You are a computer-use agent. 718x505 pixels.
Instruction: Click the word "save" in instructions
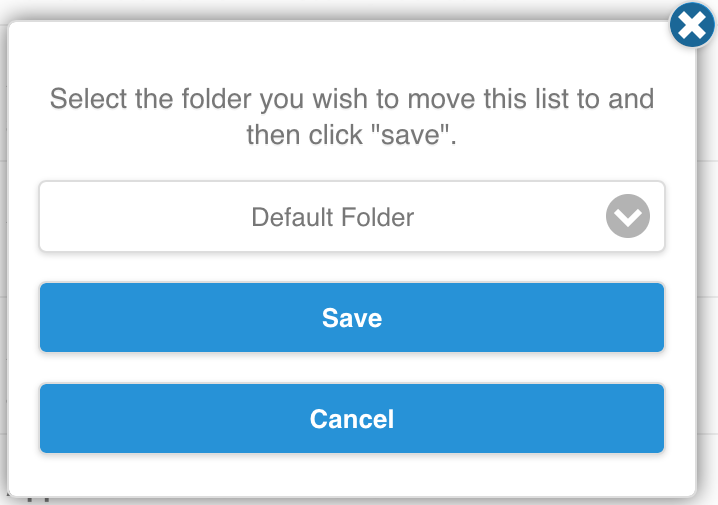[411, 135]
